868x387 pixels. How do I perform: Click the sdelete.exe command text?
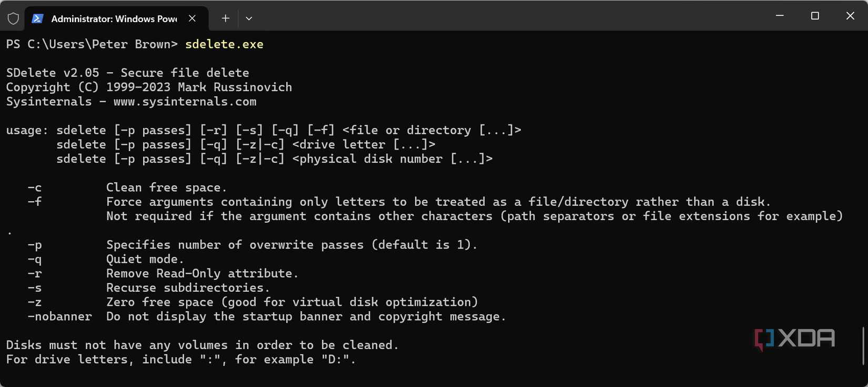click(x=224, y=44)
